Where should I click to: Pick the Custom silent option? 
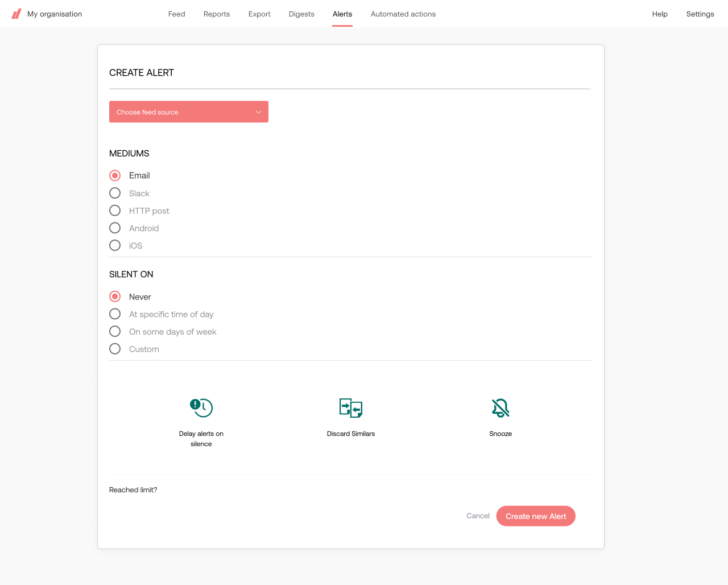(115, 349)
